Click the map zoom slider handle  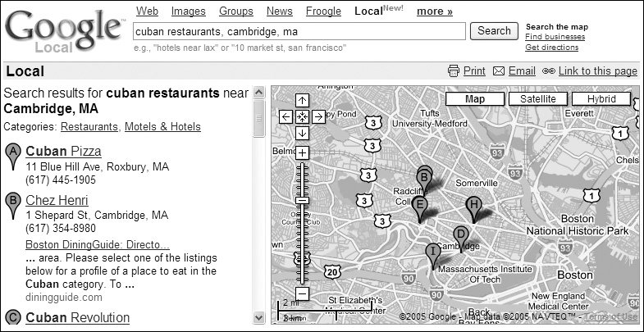[x=302, y=200]
